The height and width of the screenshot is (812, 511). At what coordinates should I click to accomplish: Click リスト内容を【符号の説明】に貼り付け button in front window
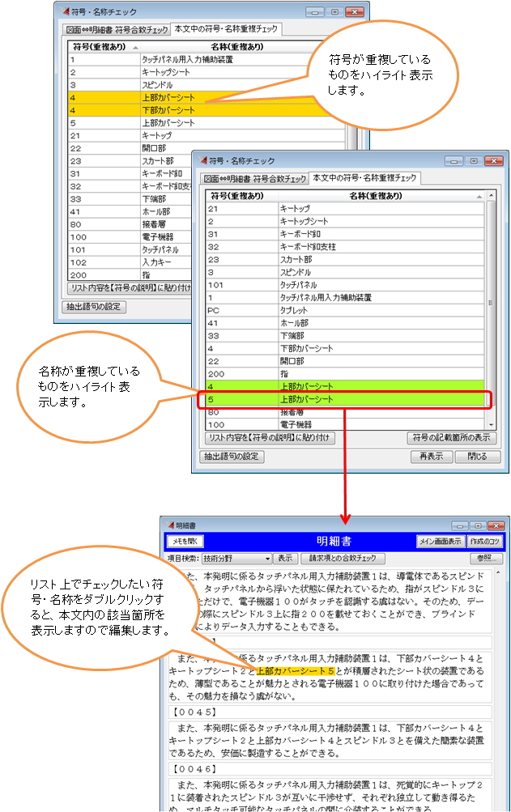pos(270,438)
